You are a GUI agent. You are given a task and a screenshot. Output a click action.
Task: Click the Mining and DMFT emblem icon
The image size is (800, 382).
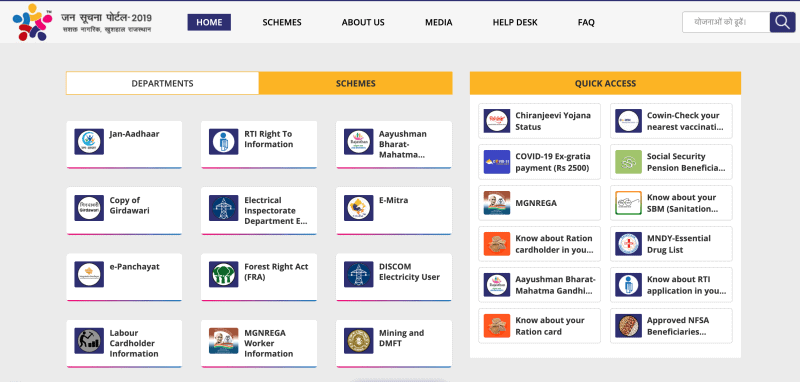pyautogui.click(x=359, y=341)
